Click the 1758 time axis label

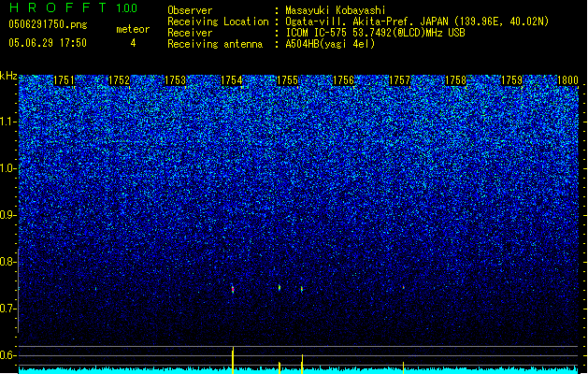(455, 80)
